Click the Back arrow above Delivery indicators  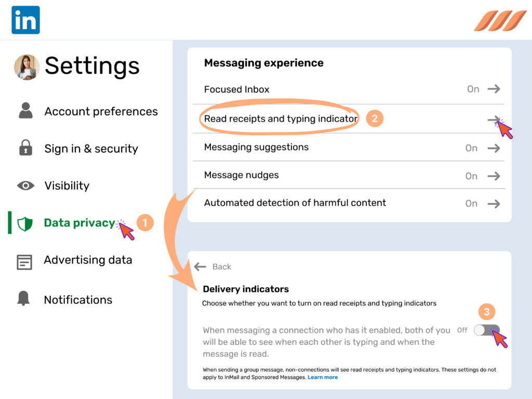pos(201,266)
